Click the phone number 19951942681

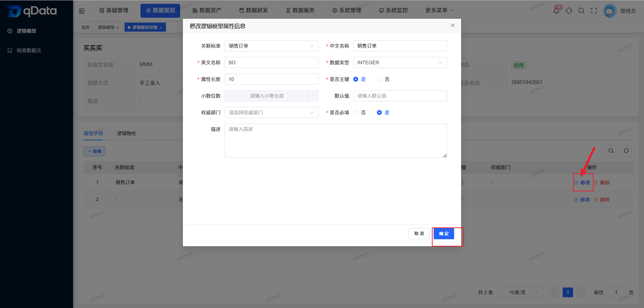pos(526,82)
